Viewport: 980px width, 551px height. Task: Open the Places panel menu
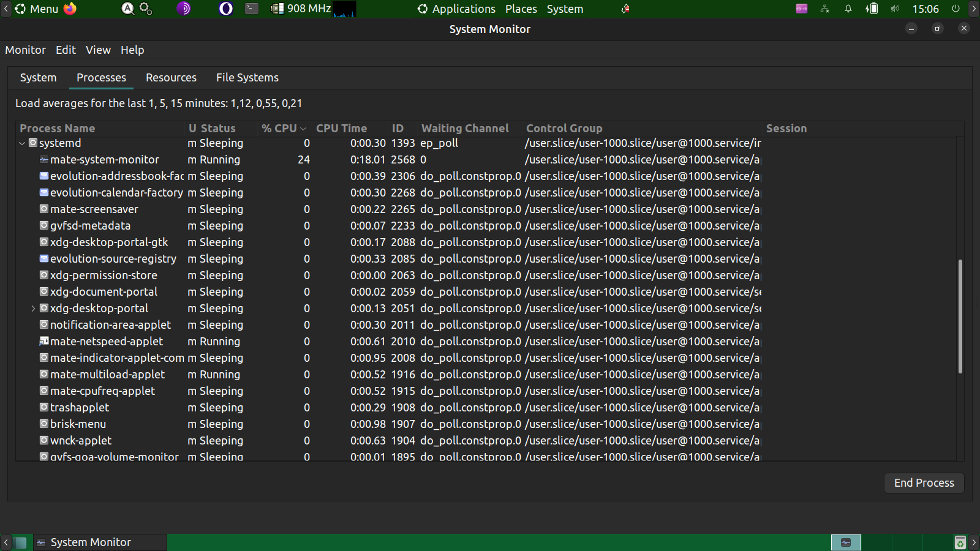(521, 9)
